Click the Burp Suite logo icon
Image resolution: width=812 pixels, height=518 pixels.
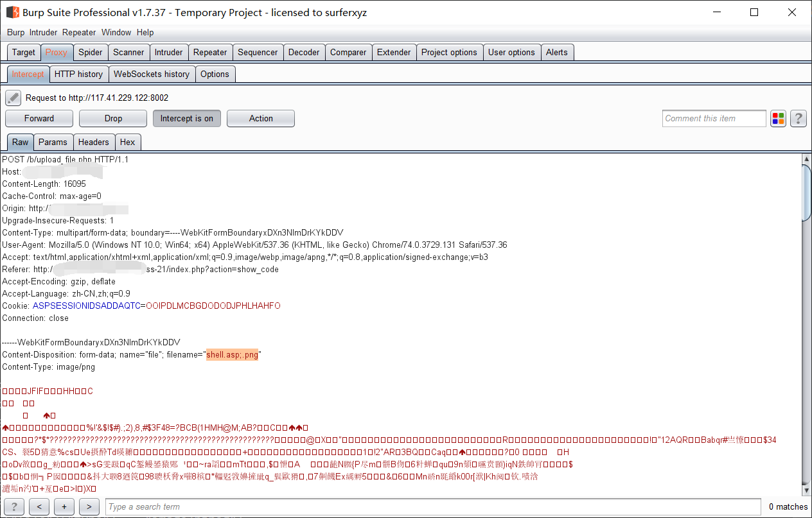[x=12, y=12]
